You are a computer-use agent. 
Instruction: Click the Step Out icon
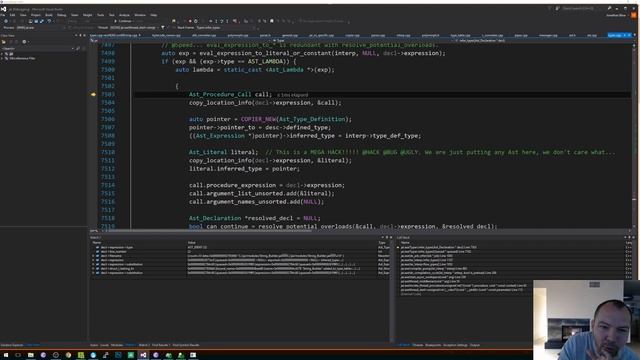[227, 21]
